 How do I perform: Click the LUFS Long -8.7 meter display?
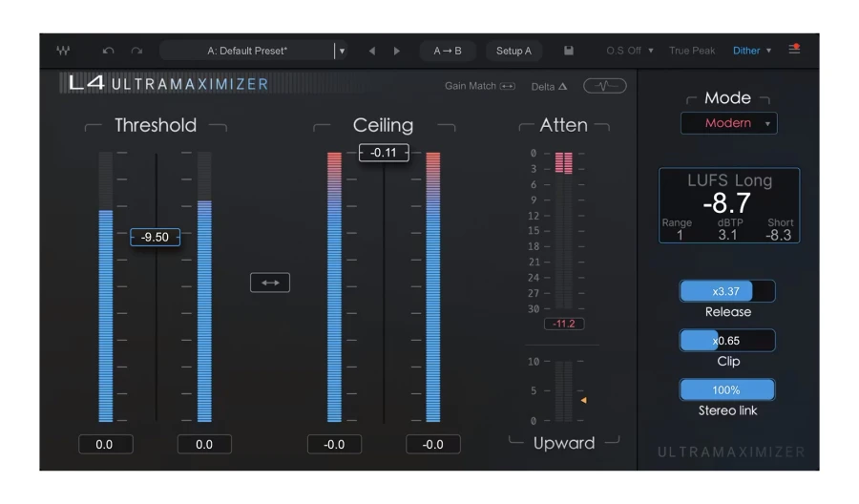(x=729, y=205)
